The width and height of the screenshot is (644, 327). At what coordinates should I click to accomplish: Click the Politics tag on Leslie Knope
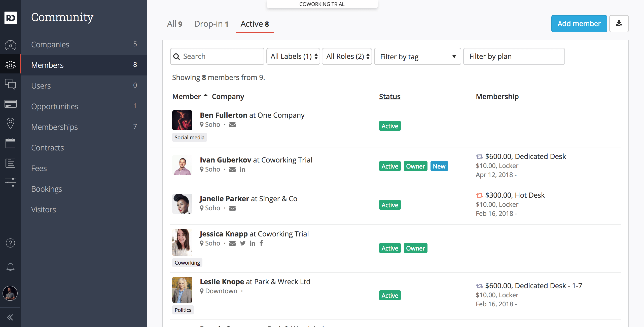coord(183,310)
